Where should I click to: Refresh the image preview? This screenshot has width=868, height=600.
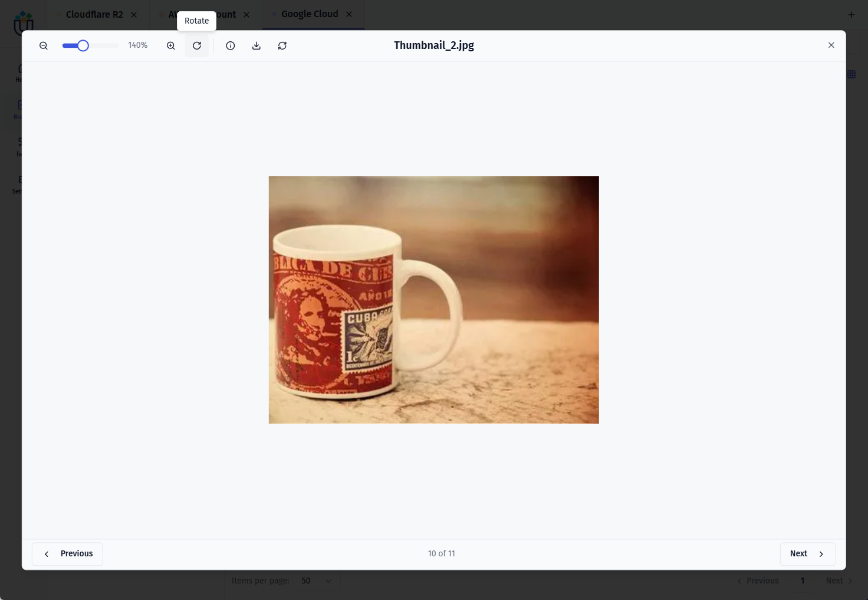click(282, 45)
